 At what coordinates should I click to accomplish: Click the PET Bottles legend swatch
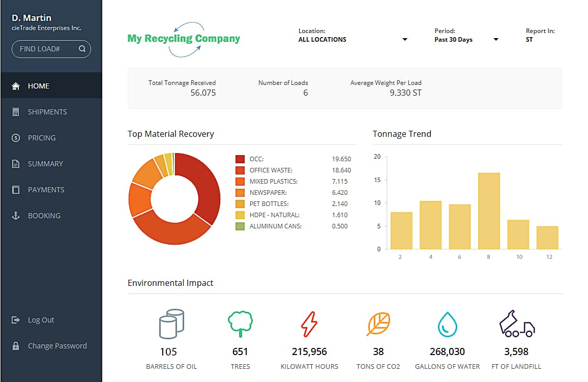pos(240,204)
